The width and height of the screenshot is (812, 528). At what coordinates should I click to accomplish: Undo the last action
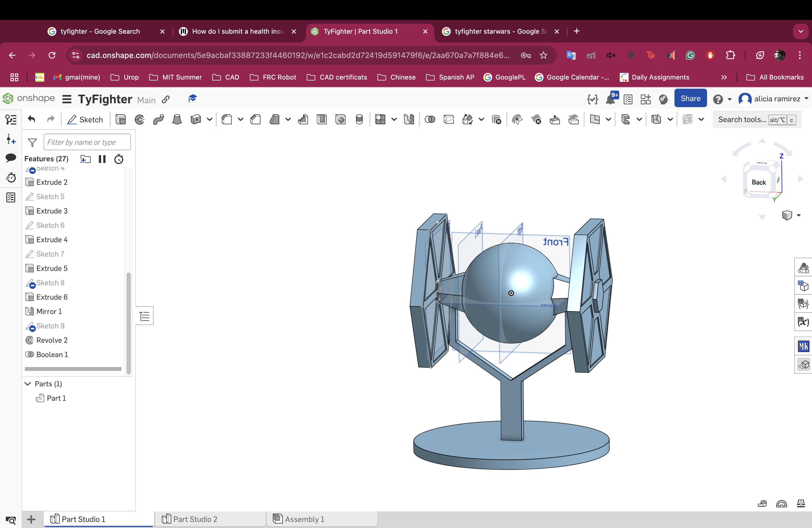(x=31, y=119)
